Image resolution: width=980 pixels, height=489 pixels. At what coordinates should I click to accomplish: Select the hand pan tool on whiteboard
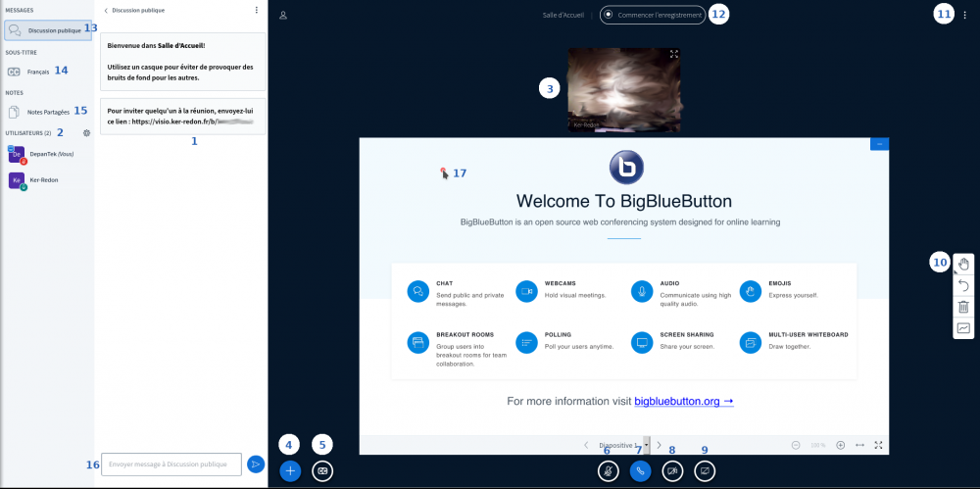tap(963, 264)
